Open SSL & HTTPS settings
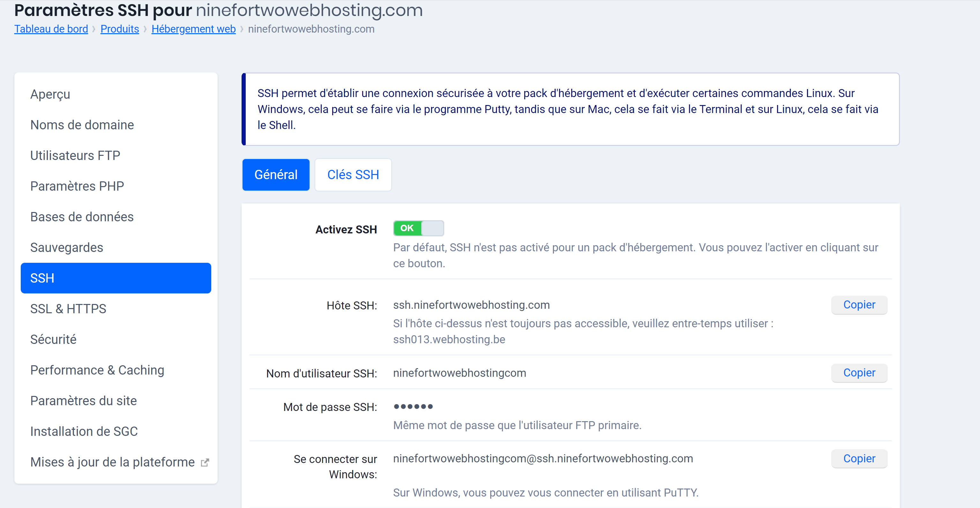Screen dimensions: 980x508 [68, 309]
